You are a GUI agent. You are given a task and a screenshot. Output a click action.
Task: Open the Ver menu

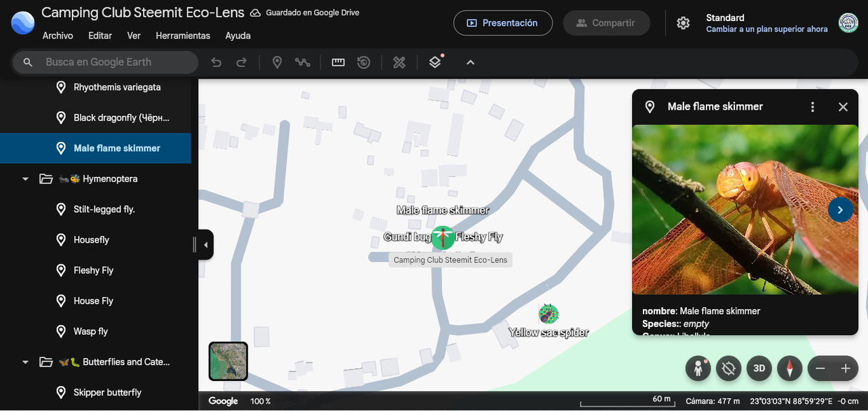(134, 35)
